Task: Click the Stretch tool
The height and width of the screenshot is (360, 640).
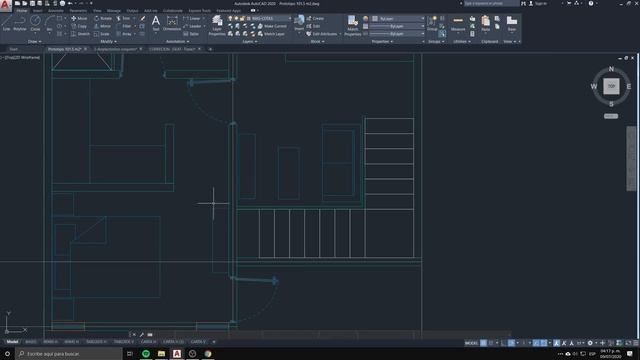Action: pos(80,34)
